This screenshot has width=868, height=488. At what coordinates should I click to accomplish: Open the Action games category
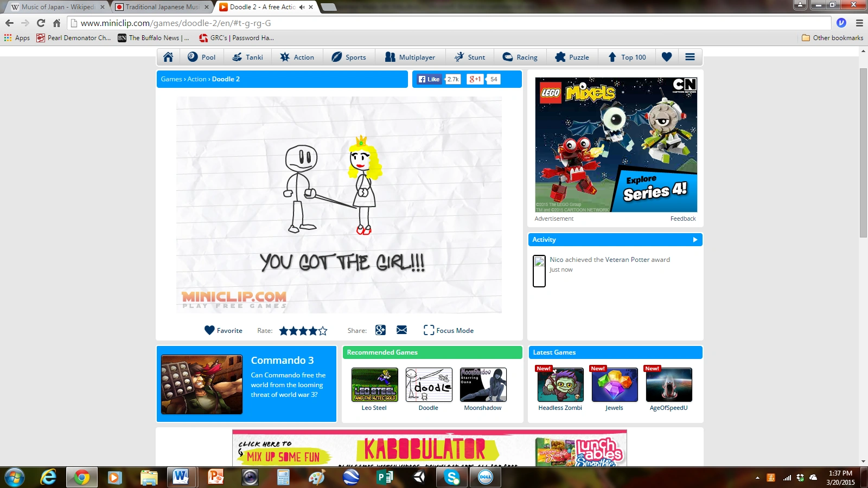[x=297, y=57]
